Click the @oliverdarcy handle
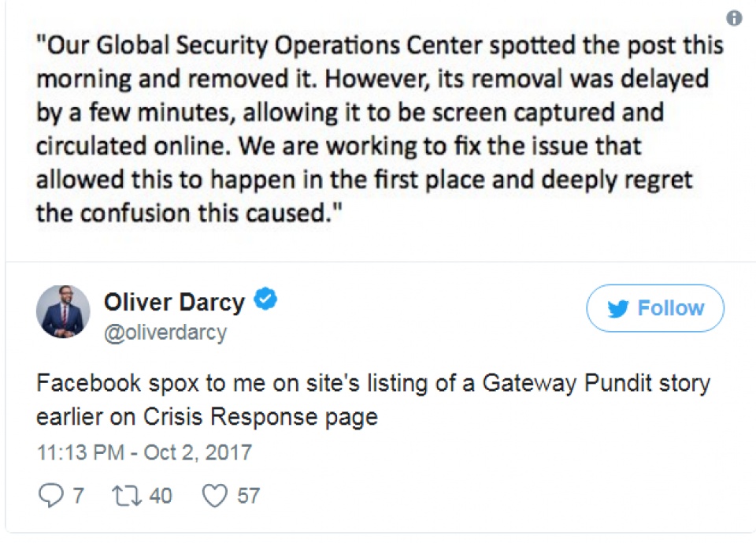 [165, 333]
